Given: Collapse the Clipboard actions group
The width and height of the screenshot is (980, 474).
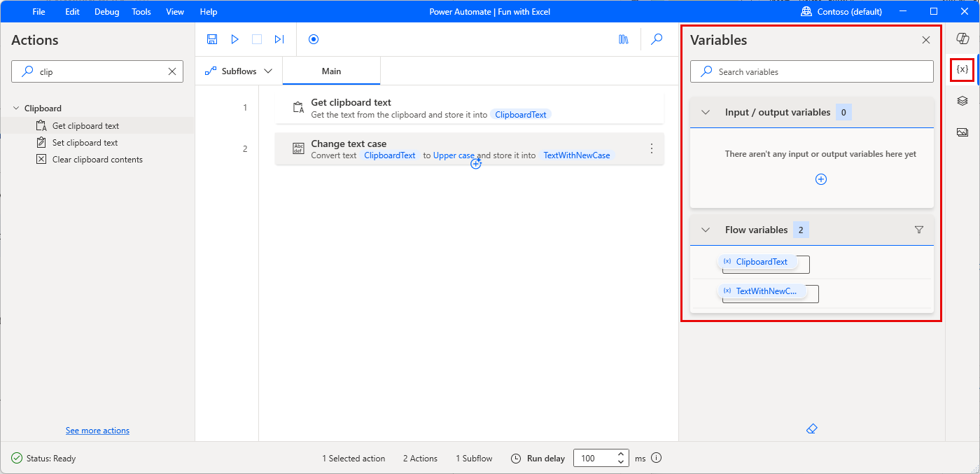Looking at the screenshot, I should coord(16,108).
